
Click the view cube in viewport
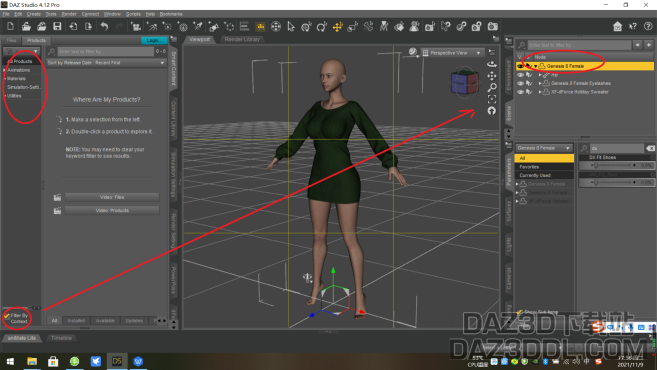pos(464,83)
